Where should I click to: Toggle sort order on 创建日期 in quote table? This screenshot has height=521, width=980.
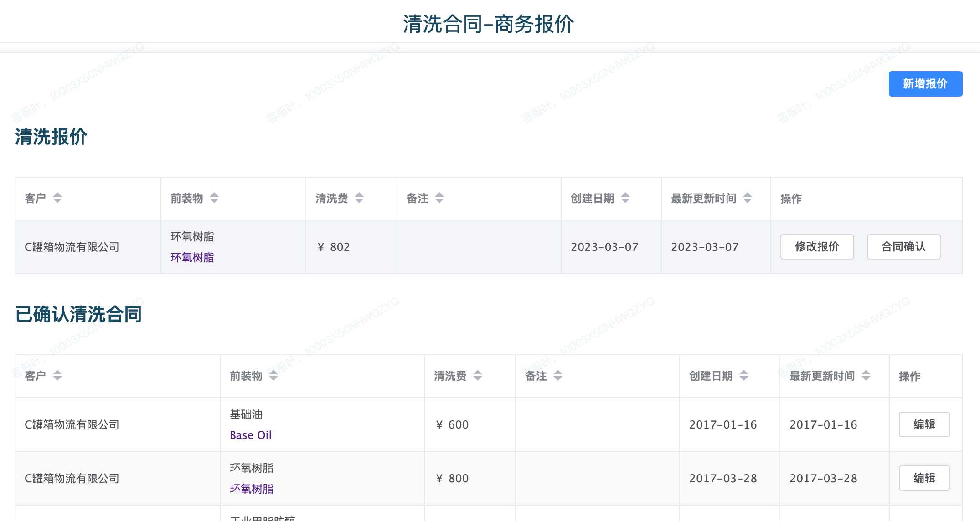[625, 198]
